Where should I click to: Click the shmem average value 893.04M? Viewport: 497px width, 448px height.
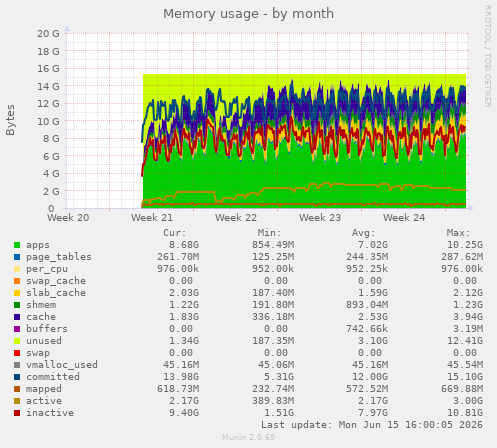367,305
